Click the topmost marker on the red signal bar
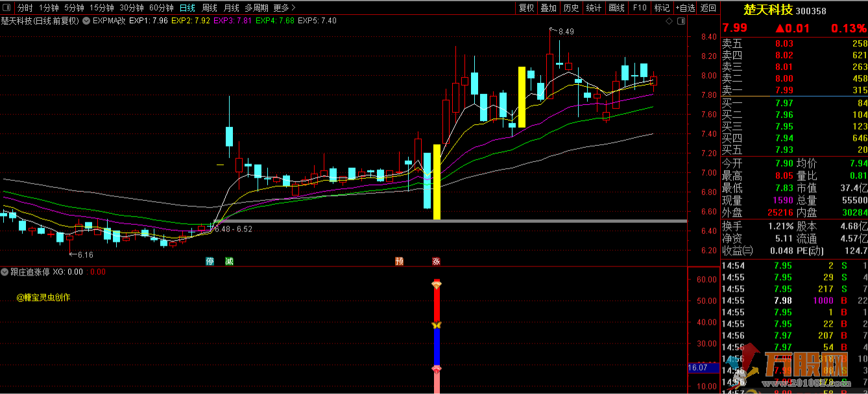 click(437, 284)
